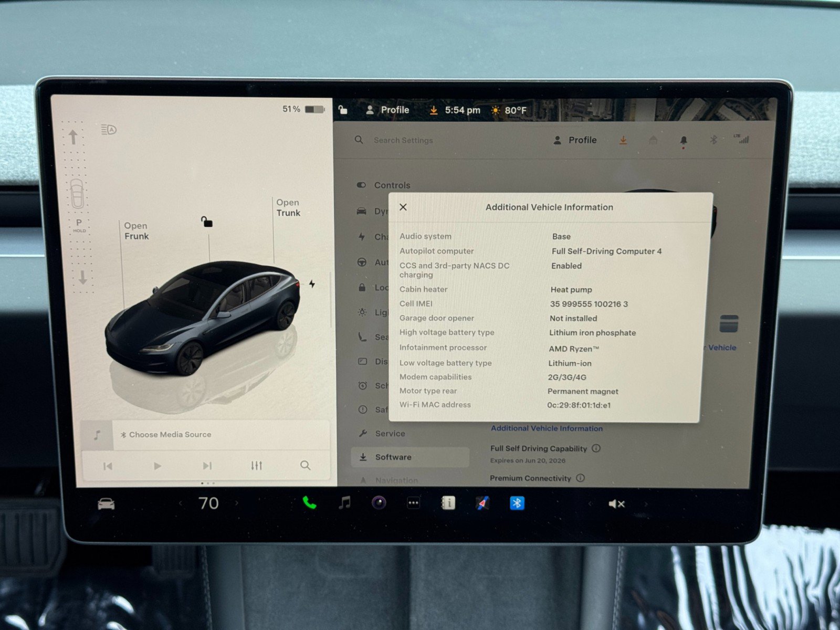The width and height of the screenshot is (840, 630).
Task: Open the app drawer with three dots
Action: 414,503
